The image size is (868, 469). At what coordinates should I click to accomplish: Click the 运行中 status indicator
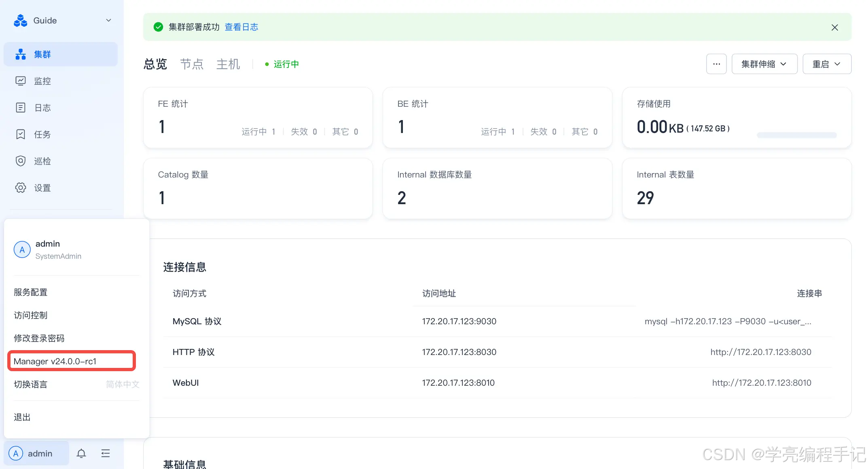(282, 64)
